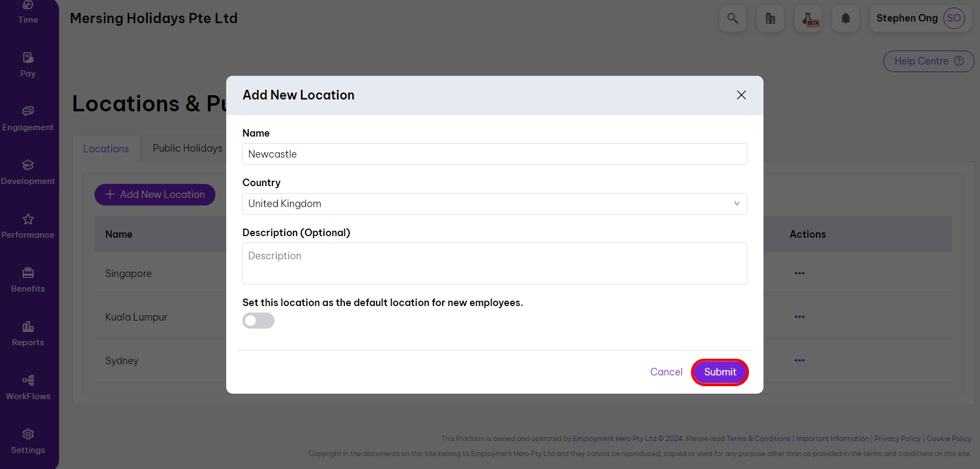Close the Add New Location dialog
The height and width of the screenshot is (469, 980).
pyautogui.click(x=741, y=95)
